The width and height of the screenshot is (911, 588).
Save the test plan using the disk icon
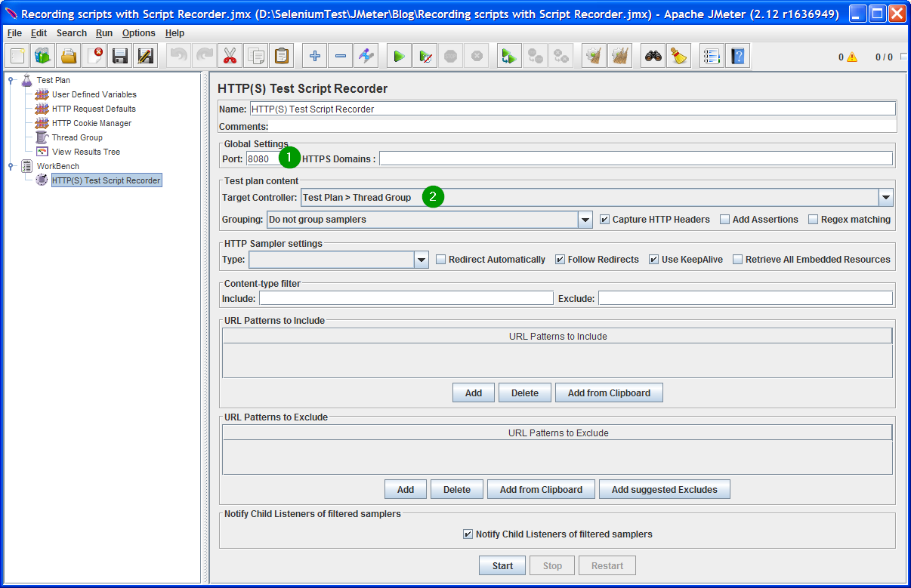(119, 55)
